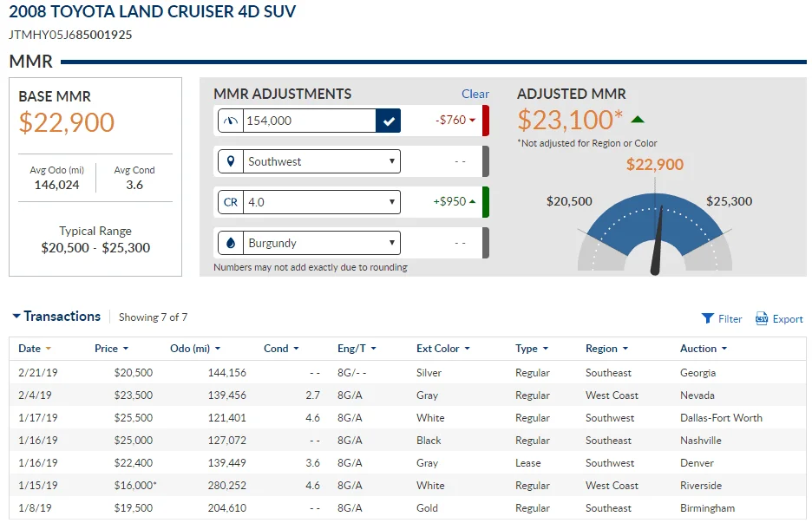Click the $22,900 value above gauge
Viewport: 812px width, 523px height.
(655, 165)
